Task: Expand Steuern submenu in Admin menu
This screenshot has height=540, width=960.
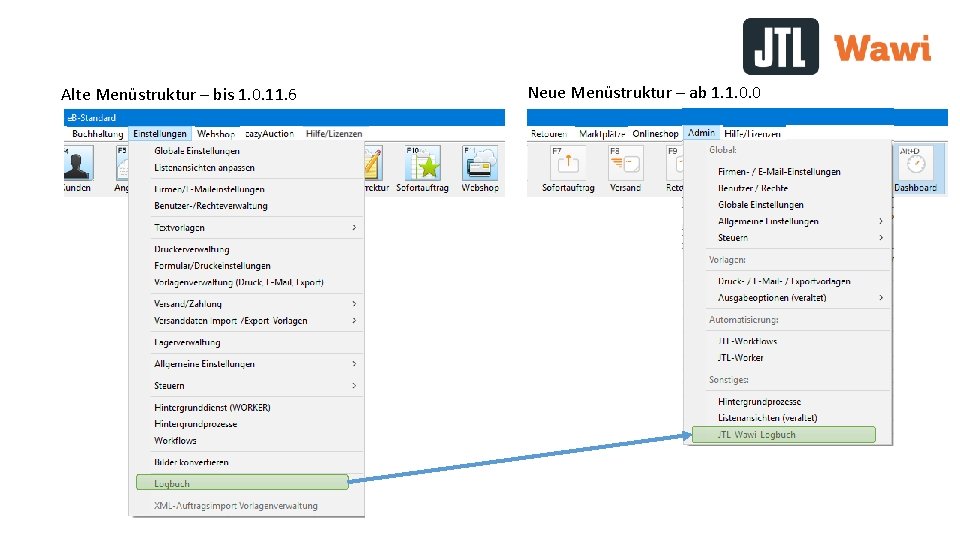Action: coord(789,238)
